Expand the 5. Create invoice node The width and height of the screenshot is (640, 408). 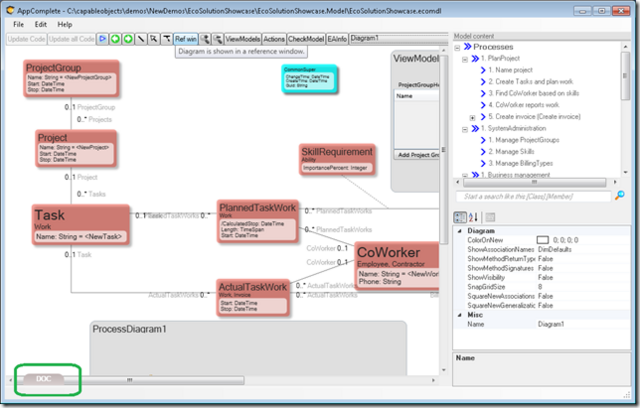[x=472, y=118]
